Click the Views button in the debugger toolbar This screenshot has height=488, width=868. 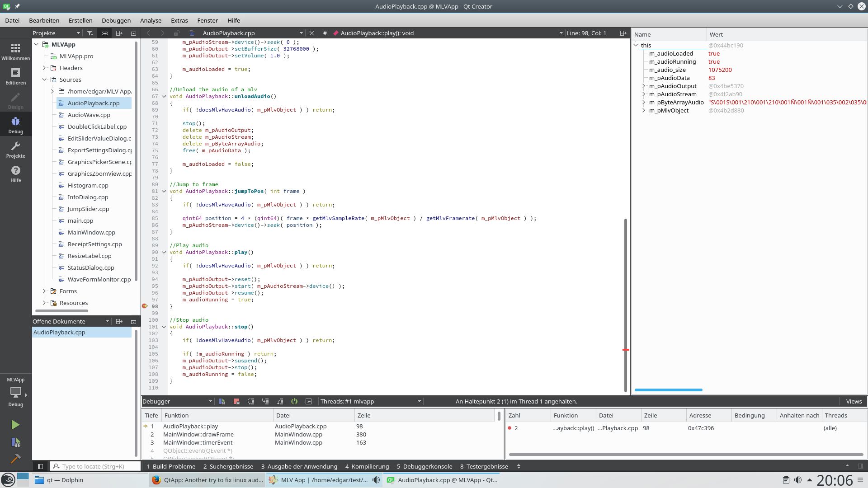coord(854,401)
